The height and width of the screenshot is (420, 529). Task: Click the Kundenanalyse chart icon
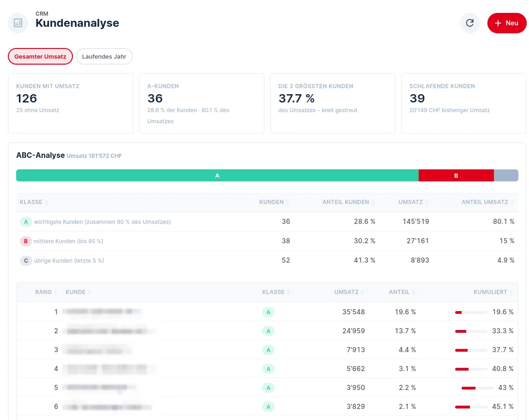pyautogui.click(x=18, y=23)
